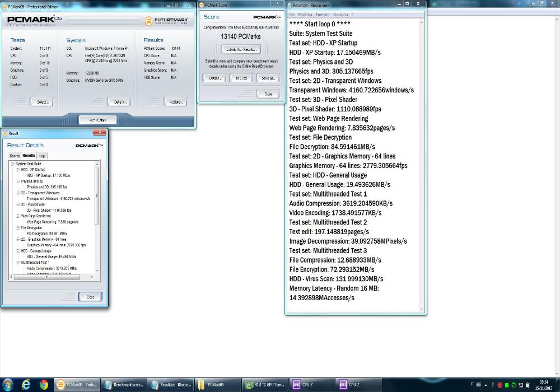Viewport: 560px width, 392px height.
Task: Collapse the System Test Suite tree node
Action: pos(12,164)
